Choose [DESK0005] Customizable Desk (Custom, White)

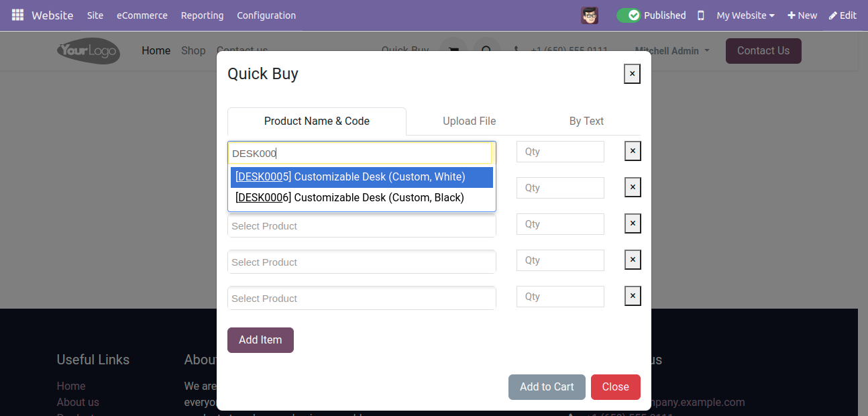362,177
